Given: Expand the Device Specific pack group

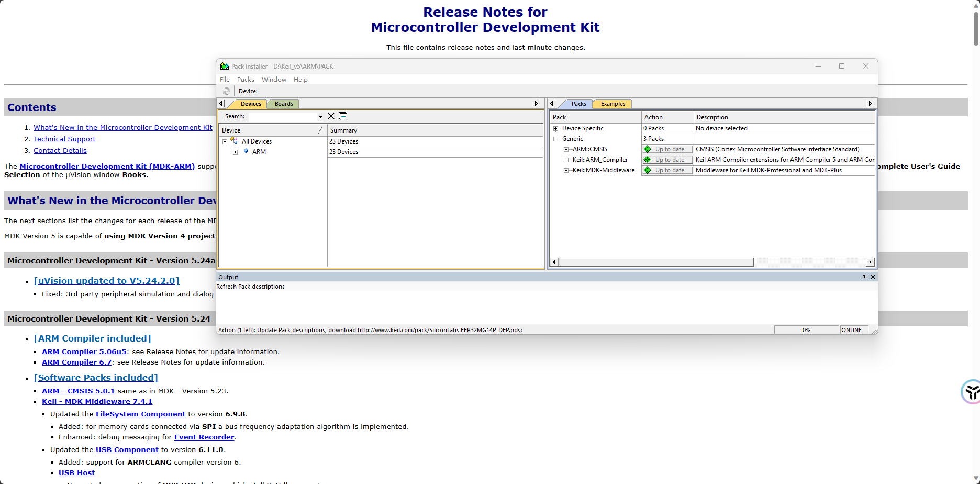Looking at the screenshot, I should click(x=555, y=128).
